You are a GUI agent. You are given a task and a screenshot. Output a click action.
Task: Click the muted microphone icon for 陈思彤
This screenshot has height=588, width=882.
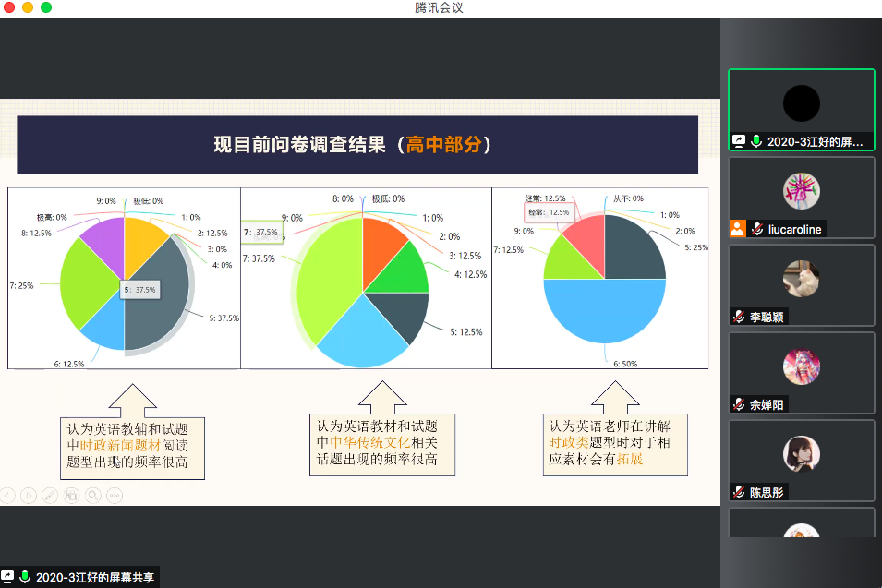(739, 492)
